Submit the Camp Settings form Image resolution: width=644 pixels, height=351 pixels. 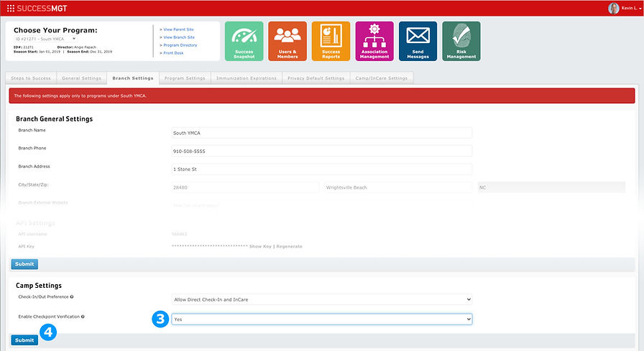pos(24,340)
